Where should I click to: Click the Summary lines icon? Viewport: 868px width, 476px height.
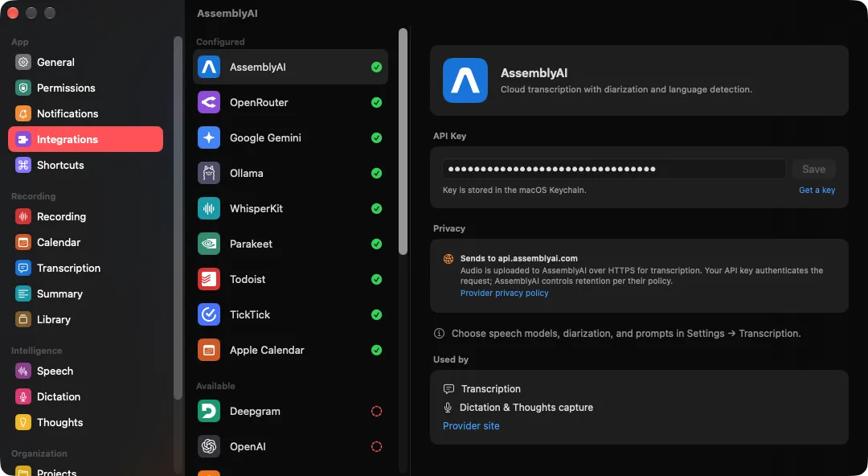point(23,293)
